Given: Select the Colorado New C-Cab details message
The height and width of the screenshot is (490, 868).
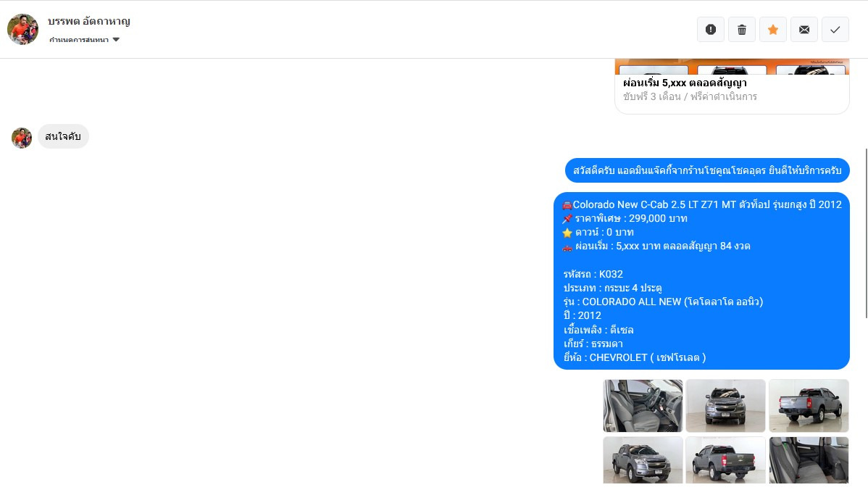Looking at the screenshot, I should pyautogui.click(x=701, y=281).
